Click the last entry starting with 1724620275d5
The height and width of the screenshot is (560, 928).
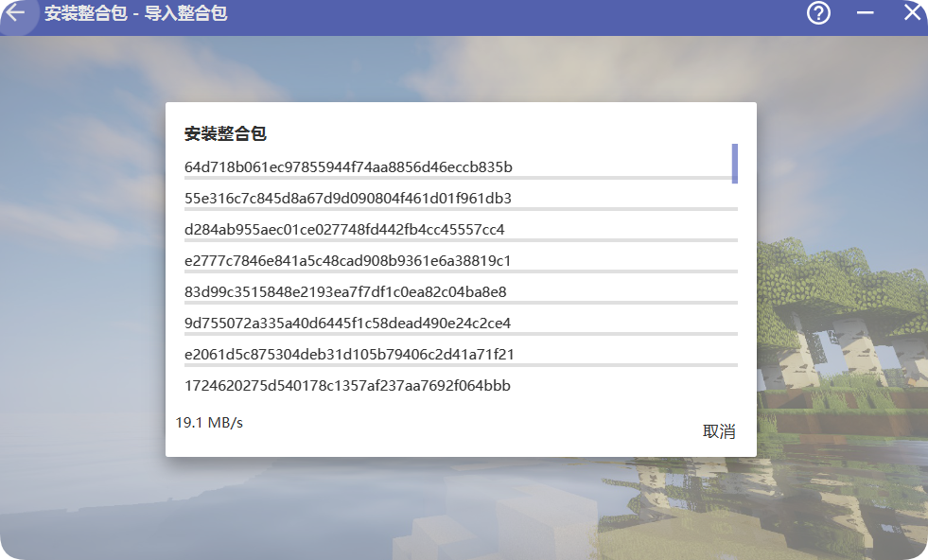347,386
